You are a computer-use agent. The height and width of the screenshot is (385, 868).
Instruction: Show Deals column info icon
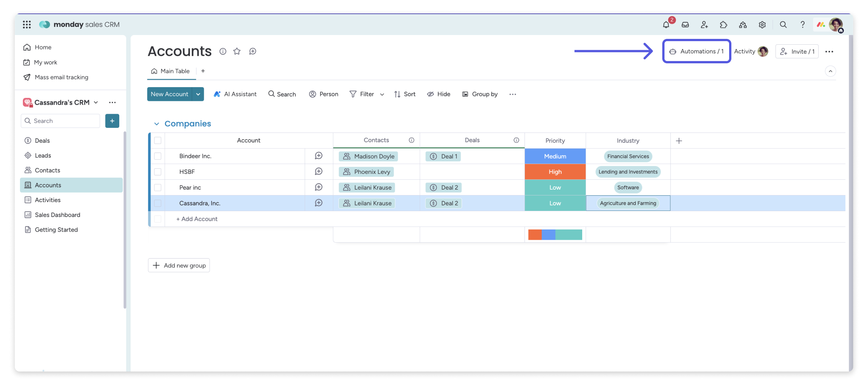pyautogui.click(x=516, y=140)
